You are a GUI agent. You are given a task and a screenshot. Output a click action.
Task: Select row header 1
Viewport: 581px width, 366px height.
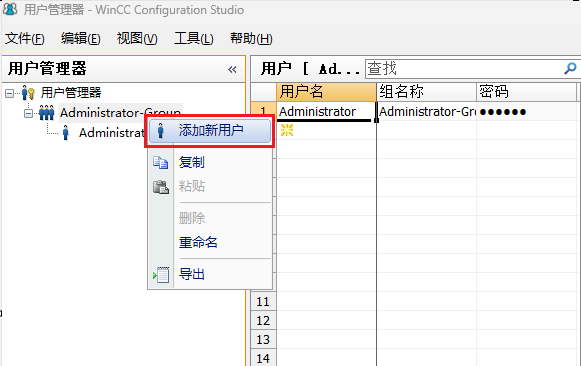(263, 112)
